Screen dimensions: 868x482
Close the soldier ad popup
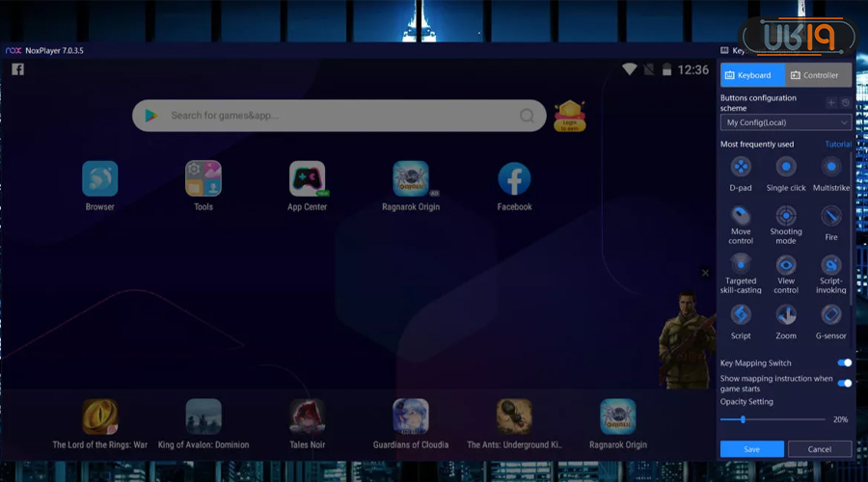pos(705,273)
